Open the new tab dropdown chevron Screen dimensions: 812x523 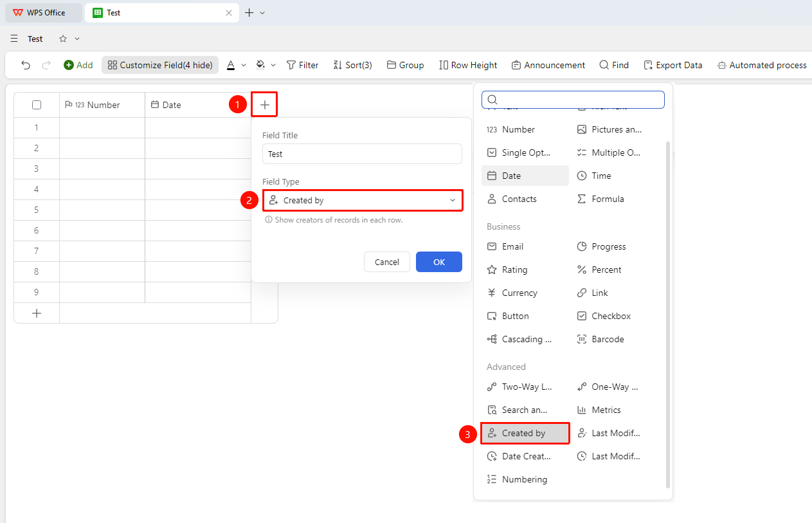coord(262,13)
